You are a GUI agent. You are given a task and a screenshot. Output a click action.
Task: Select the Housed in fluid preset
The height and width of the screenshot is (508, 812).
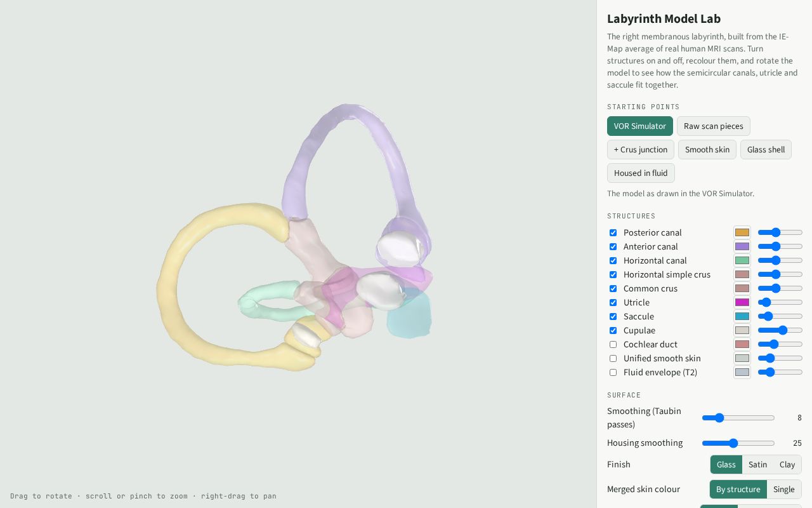click(x=641, y=173)
